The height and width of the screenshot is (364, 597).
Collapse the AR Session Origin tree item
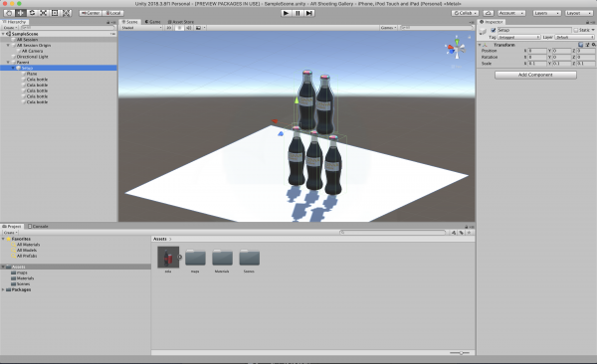pyautogui.click(x=8, y=46)
